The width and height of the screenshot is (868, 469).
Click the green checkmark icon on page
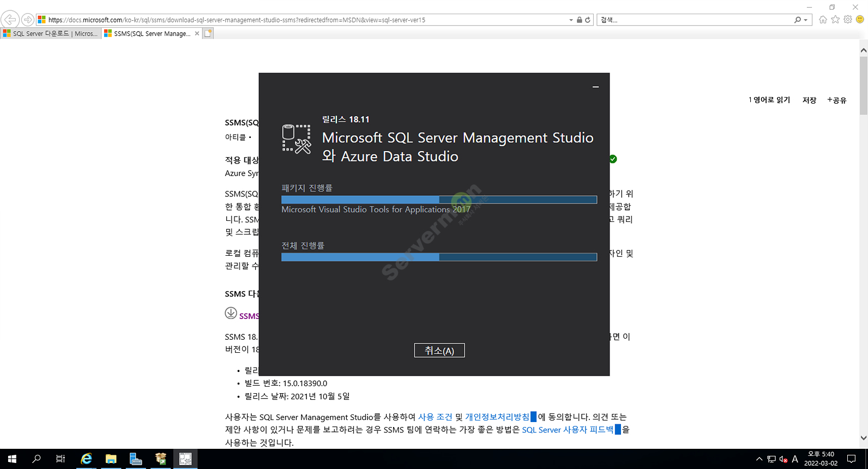coord(613,159)
